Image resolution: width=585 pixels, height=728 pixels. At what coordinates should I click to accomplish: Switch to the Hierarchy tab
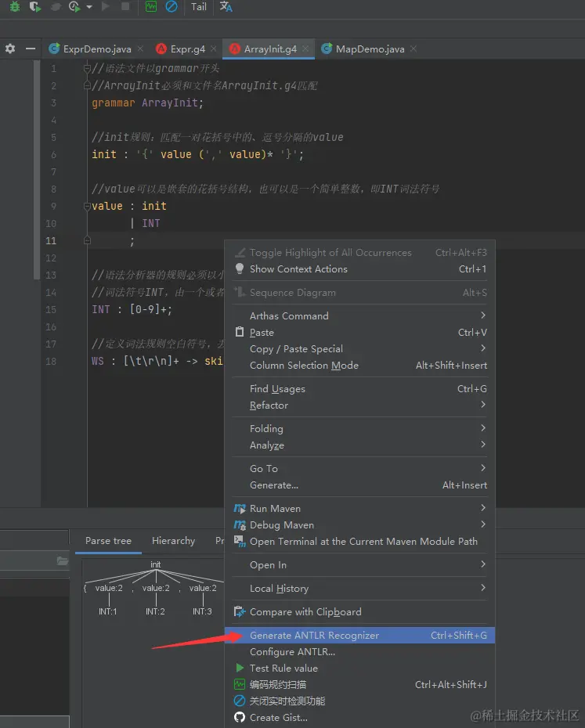173,541
